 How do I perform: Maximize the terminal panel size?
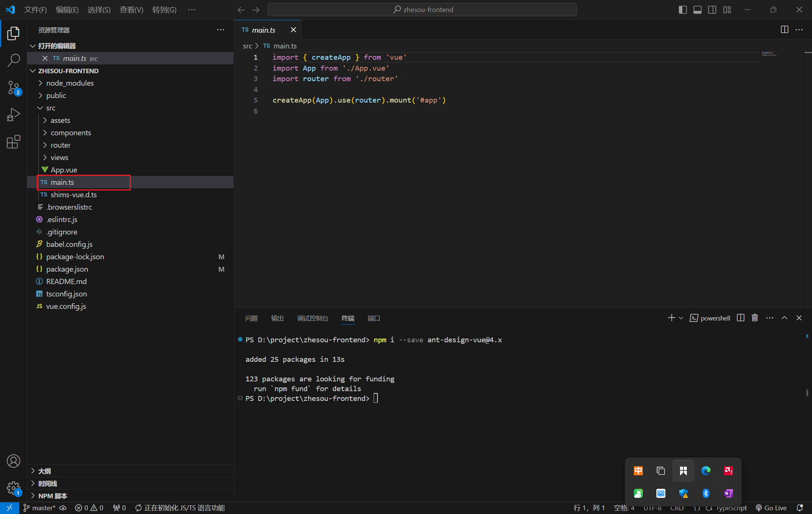785,318
